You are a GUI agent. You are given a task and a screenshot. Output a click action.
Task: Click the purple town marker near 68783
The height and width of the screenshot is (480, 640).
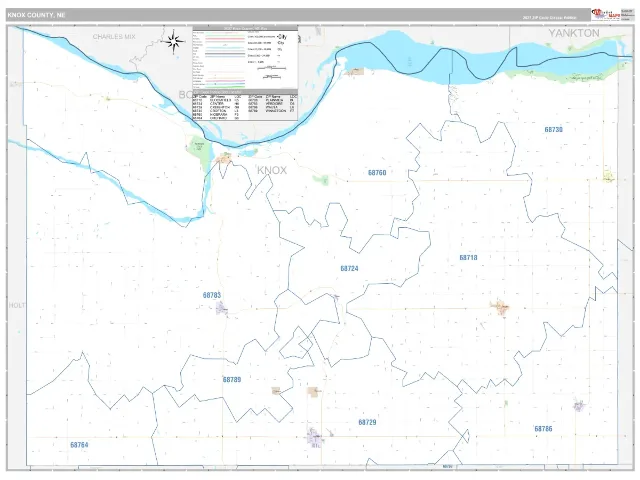click(x=222, y=309)
